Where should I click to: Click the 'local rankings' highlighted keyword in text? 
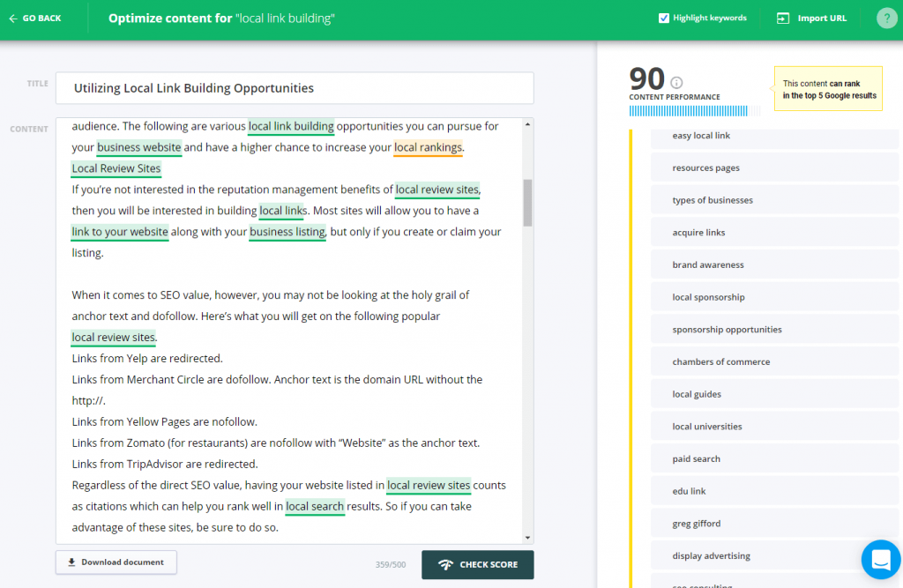(x=428, y=148)
